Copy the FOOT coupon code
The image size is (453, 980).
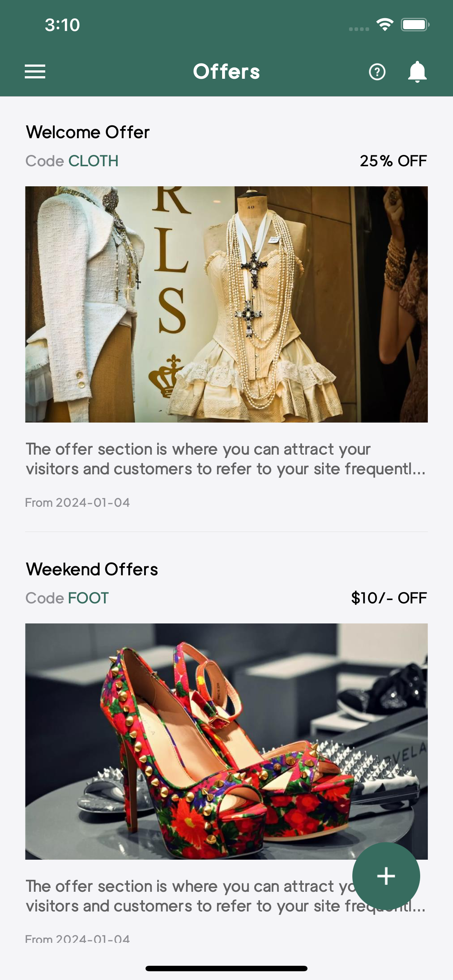(88, 598)
